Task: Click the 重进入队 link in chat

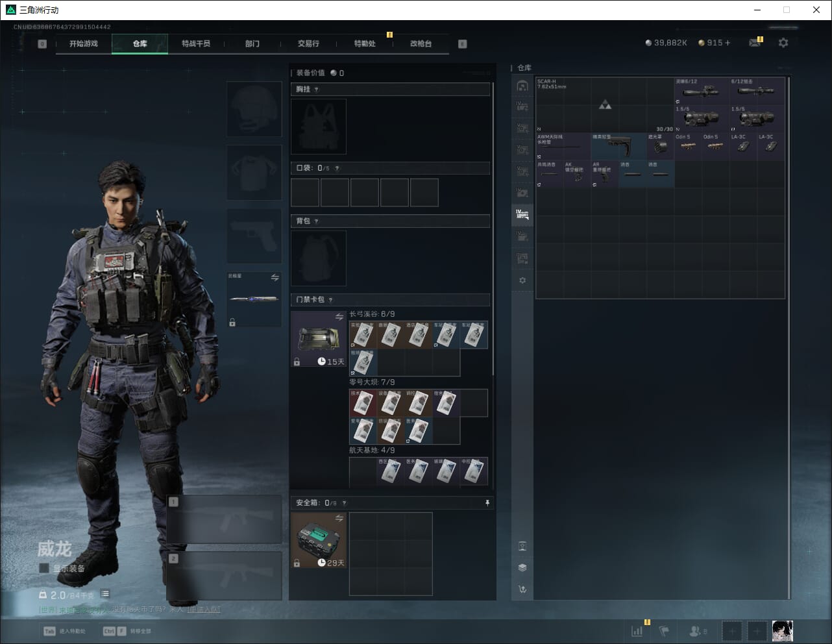Action: (204, 610)
